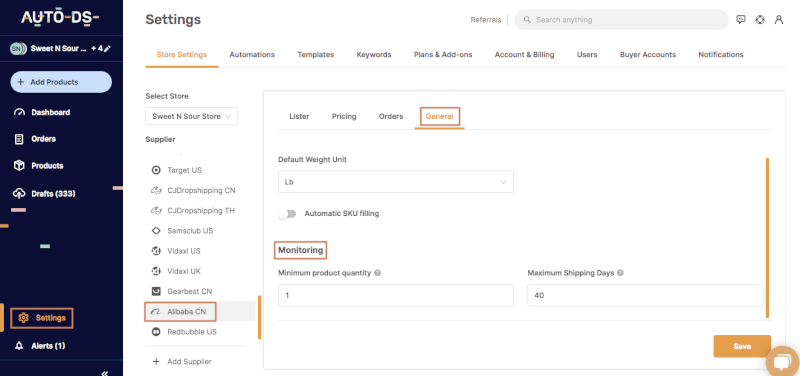
Task: Open the Account & Billing tab
Action: [x=524, y=55]
